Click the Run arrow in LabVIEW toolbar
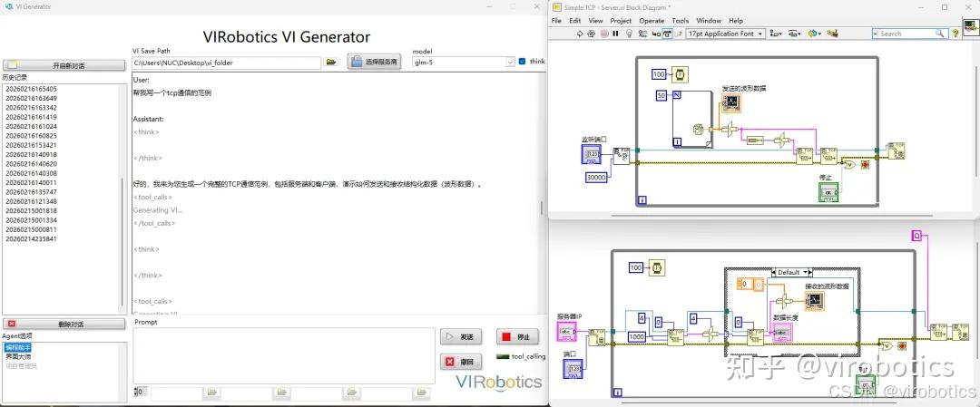This screenshot has width=980, height=407. [579, 34]
